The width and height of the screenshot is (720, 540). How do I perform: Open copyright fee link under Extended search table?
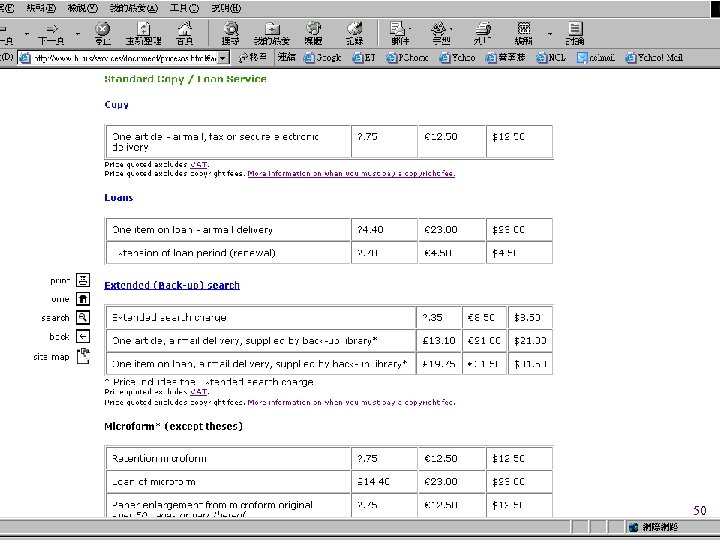coord(351,402)
